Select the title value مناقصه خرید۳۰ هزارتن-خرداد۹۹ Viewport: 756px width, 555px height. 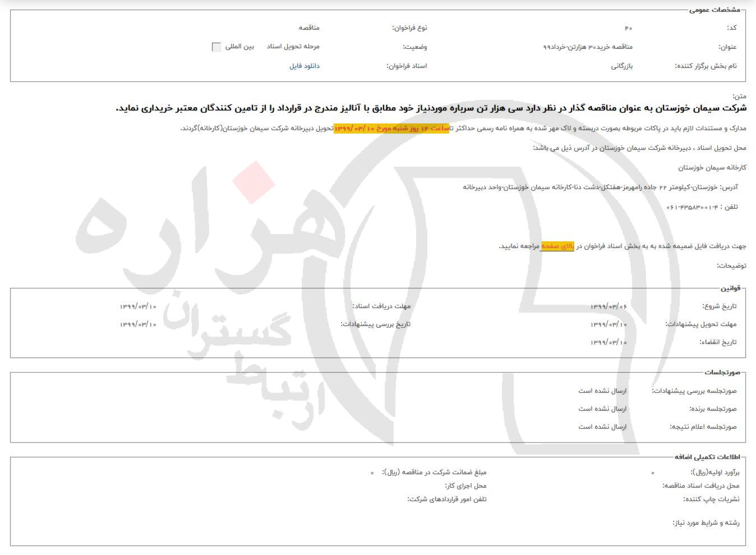click(x=587, y=47)
